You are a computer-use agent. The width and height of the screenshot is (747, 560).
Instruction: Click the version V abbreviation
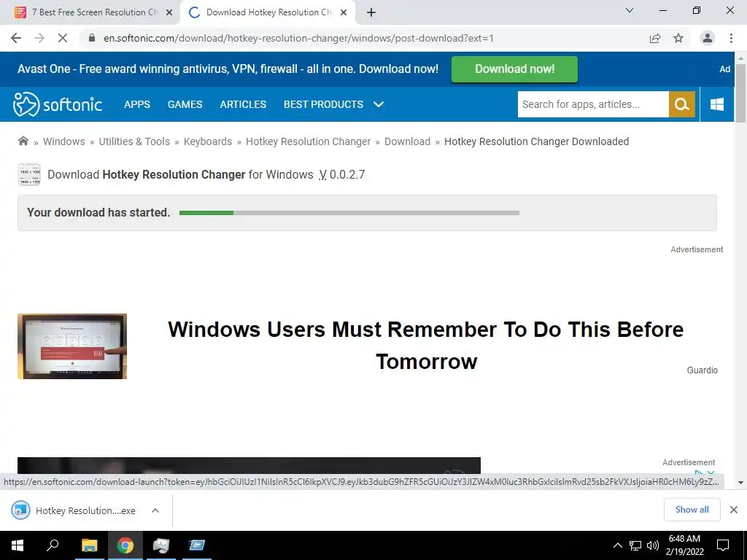[x=322, y=175]
